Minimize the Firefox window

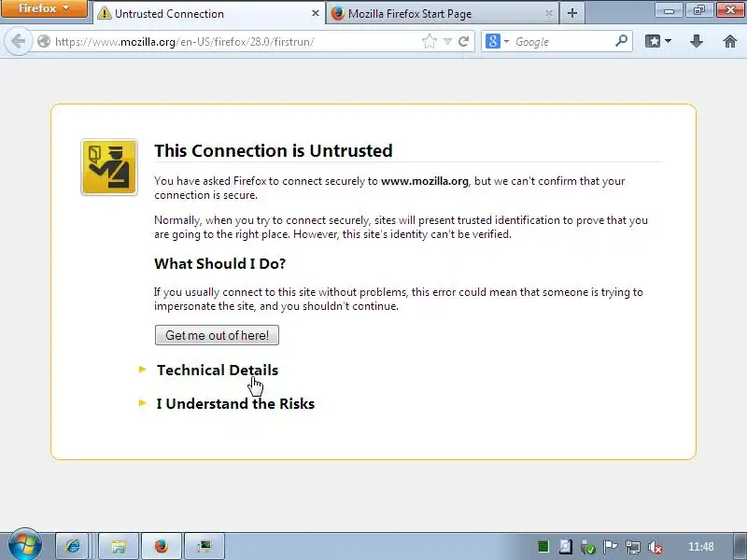669,9
